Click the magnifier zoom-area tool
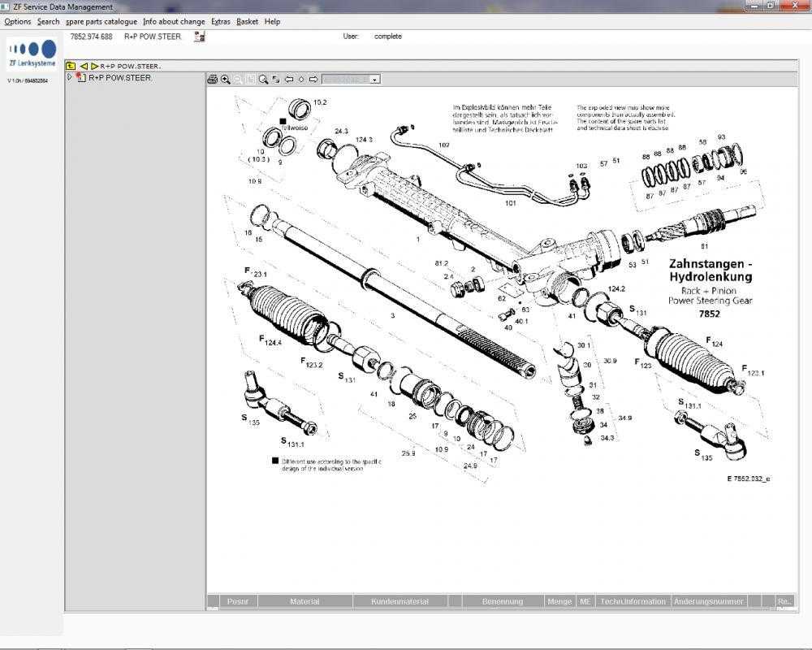Screen dimensions: 812x650 pos(263,80)
